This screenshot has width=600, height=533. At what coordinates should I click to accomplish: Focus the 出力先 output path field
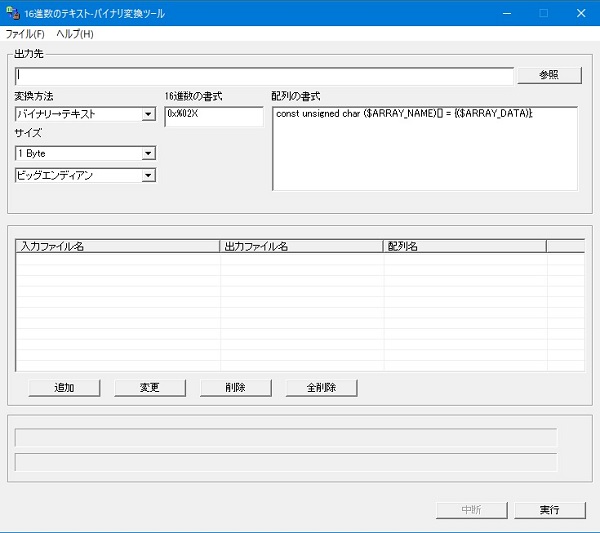coord(264,76)
